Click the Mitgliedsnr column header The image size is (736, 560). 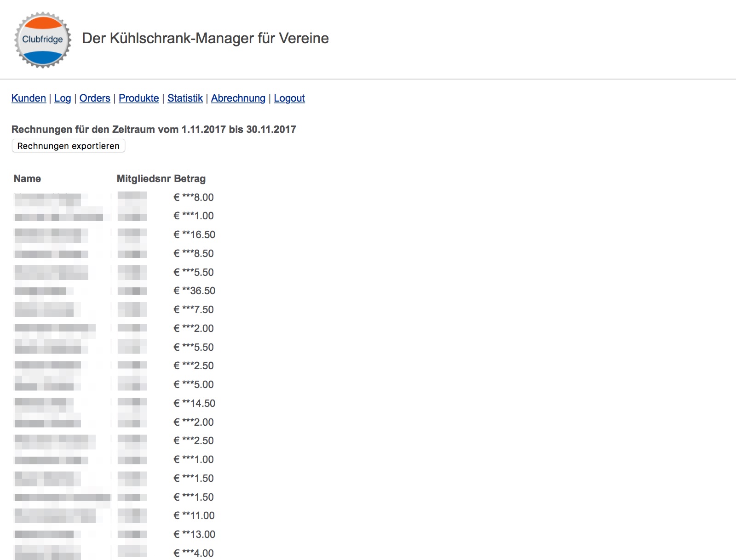pos(144,179)
